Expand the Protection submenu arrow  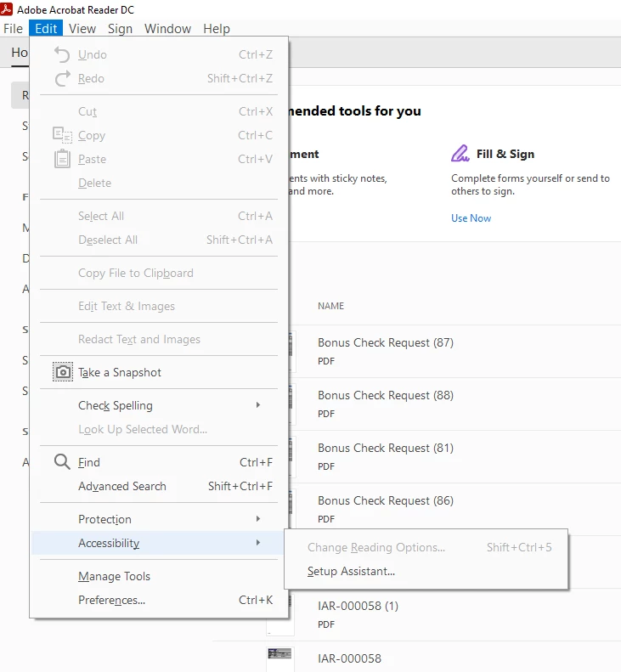[258, 519]
